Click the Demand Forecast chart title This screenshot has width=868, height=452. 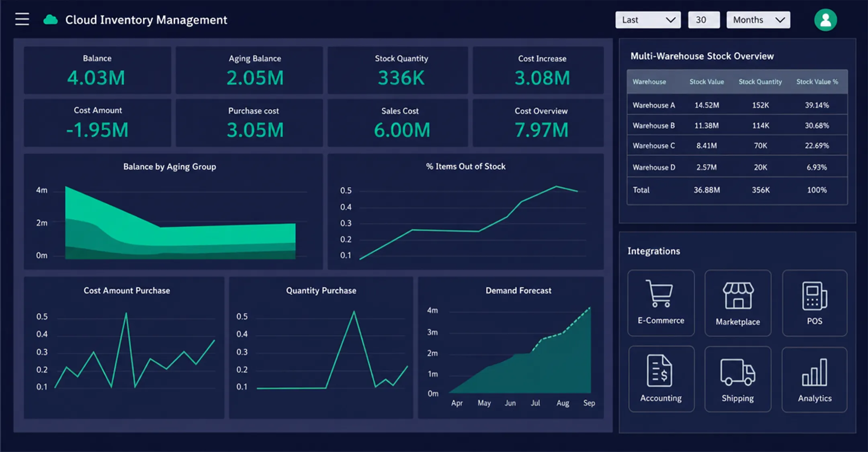point(518,291)
